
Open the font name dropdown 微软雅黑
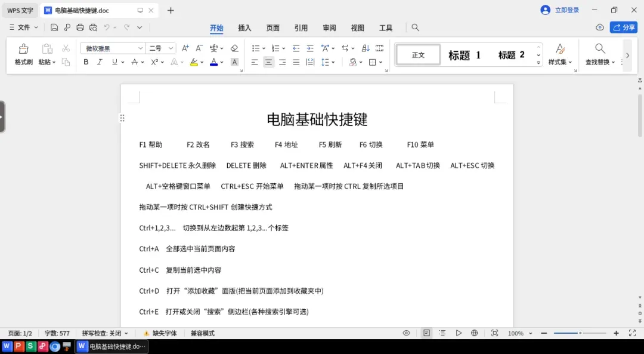click(x=113, y=48)
